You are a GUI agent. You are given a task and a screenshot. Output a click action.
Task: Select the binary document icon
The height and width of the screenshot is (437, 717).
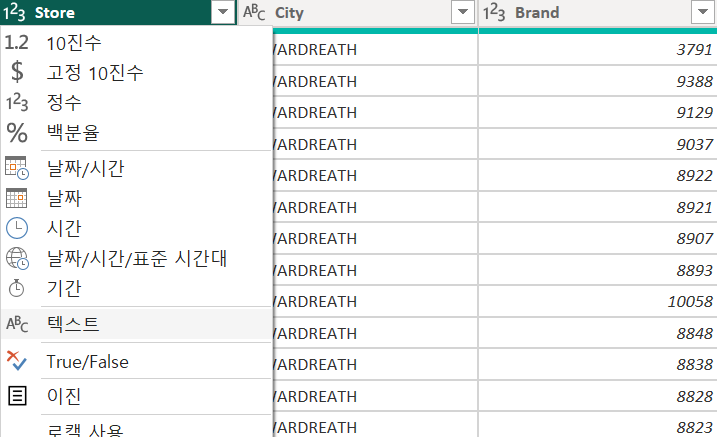tap(17, 396)
